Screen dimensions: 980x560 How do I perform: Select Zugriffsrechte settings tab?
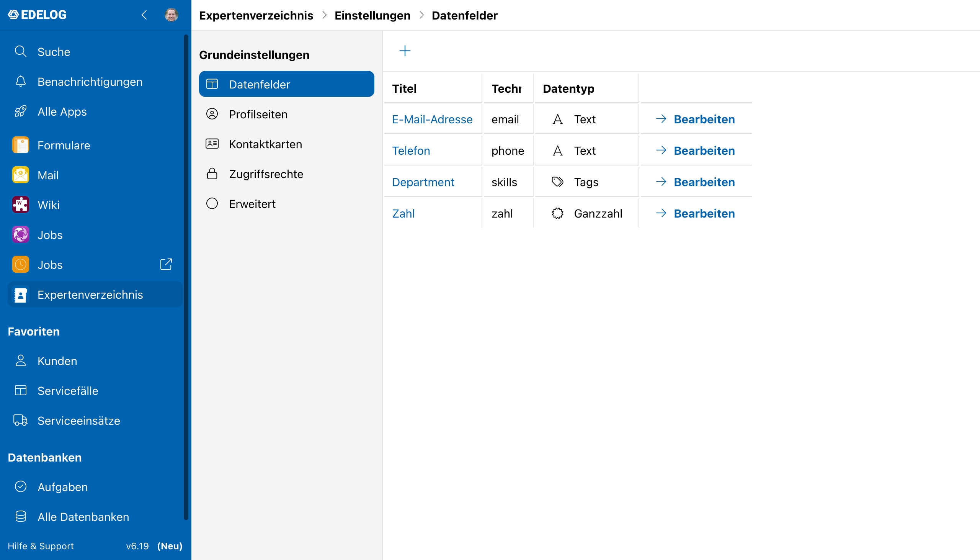click(x=287, y=174)
